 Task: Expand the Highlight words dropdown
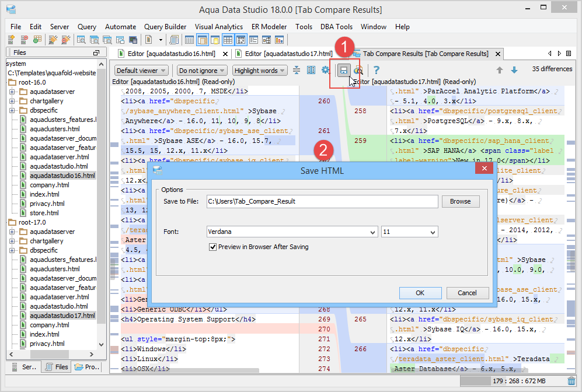260,71
